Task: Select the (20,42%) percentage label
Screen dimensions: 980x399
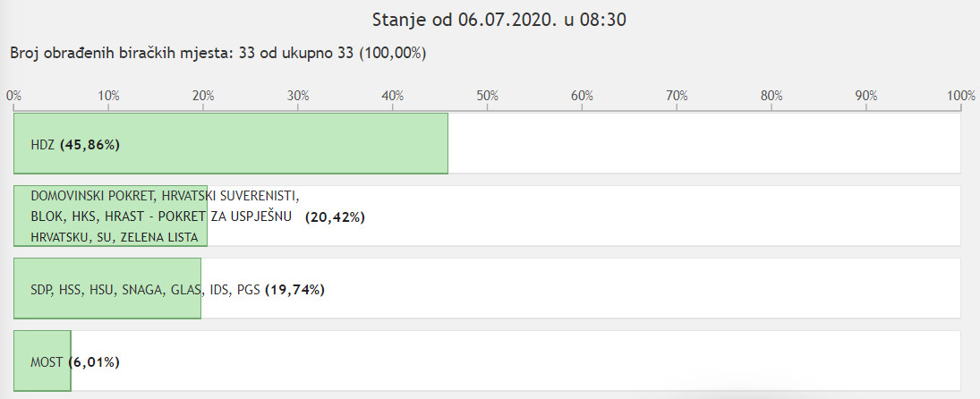Action: coord(335,217)
